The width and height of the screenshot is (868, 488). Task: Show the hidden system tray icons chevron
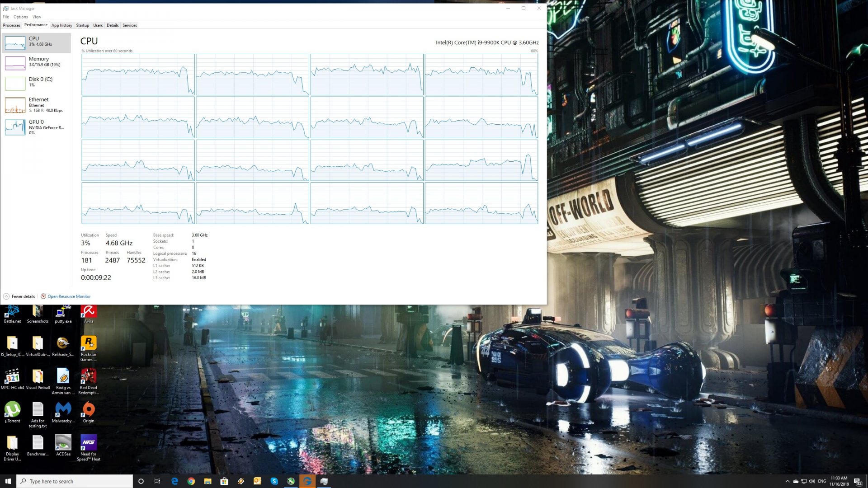click(x=788, y=481)
